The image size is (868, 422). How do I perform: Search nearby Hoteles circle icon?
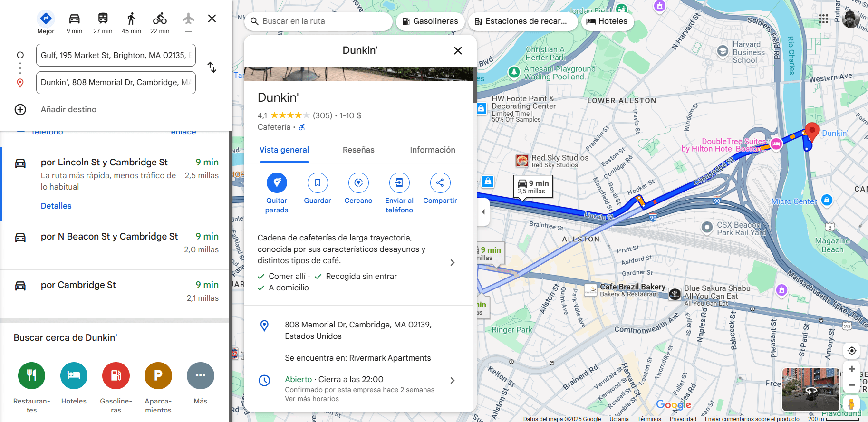point(74,375)
